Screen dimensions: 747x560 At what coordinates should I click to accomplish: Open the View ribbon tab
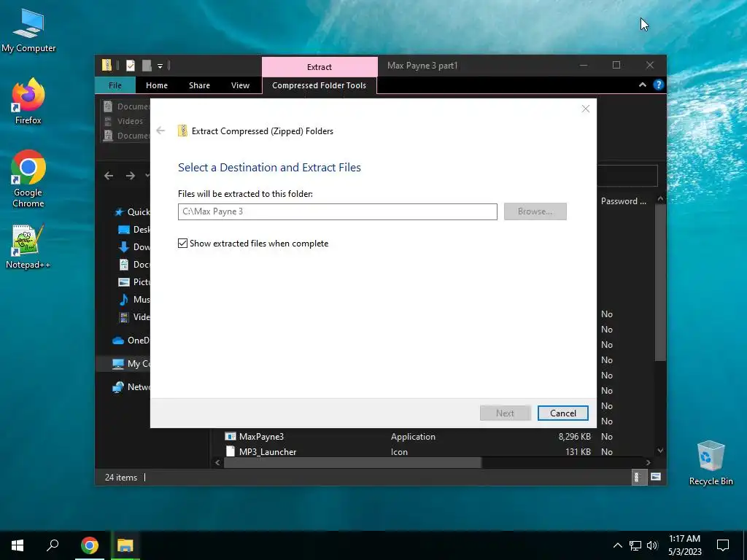click(240, 85)
